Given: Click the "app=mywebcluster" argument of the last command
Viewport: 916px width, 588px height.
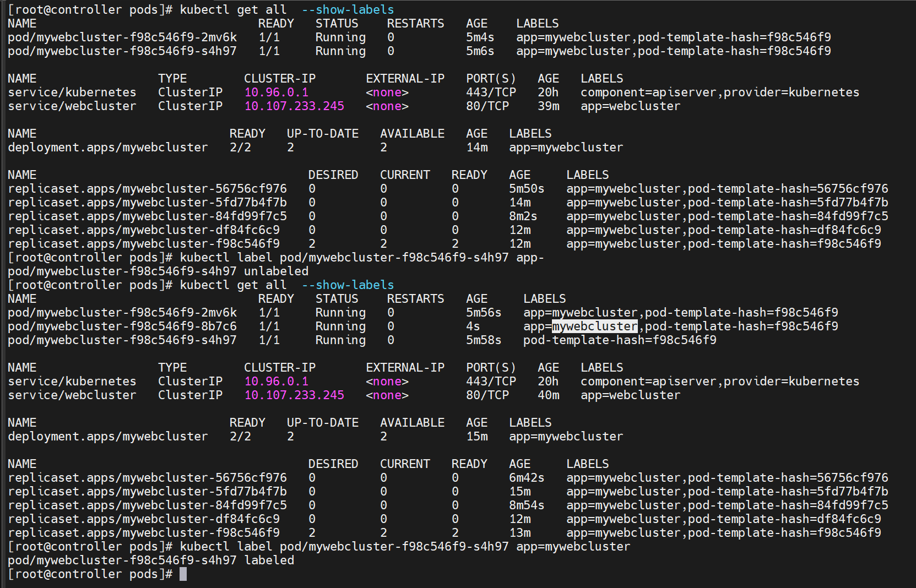Looking at the screenshot, I should [573, 547].
